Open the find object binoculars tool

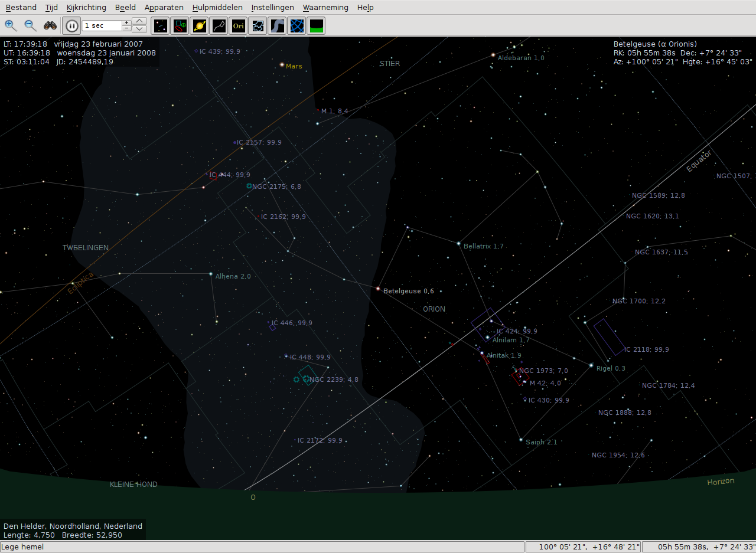(x=50, y=25)
